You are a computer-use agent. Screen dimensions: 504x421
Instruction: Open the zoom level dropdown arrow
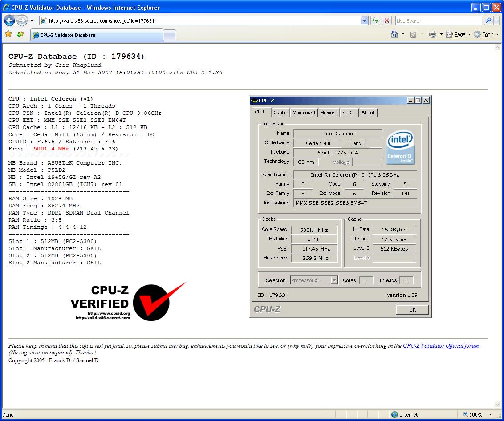click(490, 415)
